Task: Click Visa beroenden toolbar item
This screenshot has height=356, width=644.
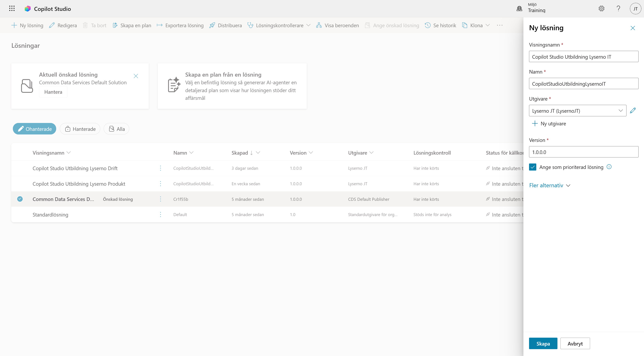Action: point(337,25)
